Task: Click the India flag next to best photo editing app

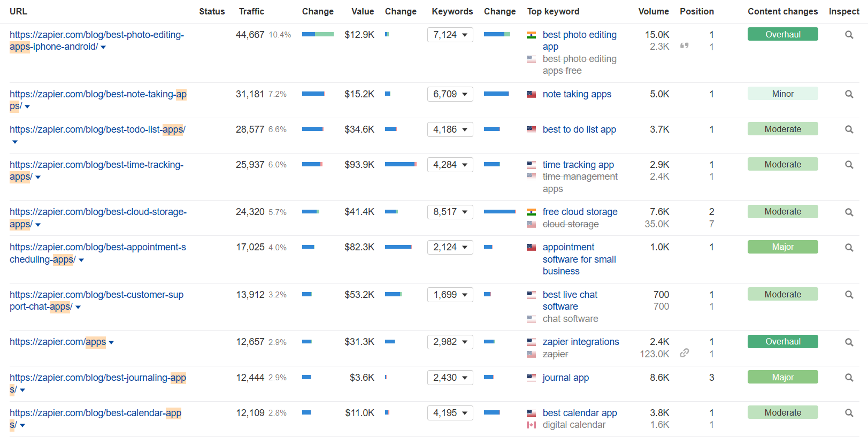Action: tap(531, 35)
